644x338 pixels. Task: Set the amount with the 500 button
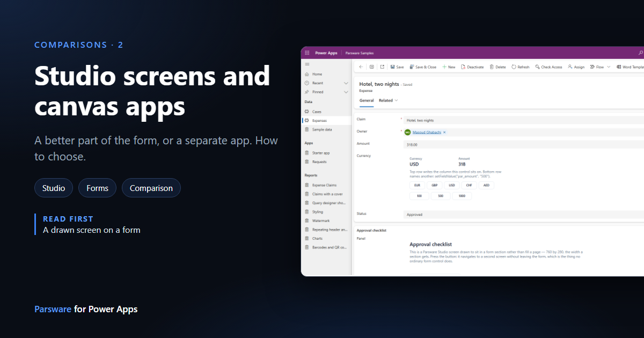[x=441, y=196]
